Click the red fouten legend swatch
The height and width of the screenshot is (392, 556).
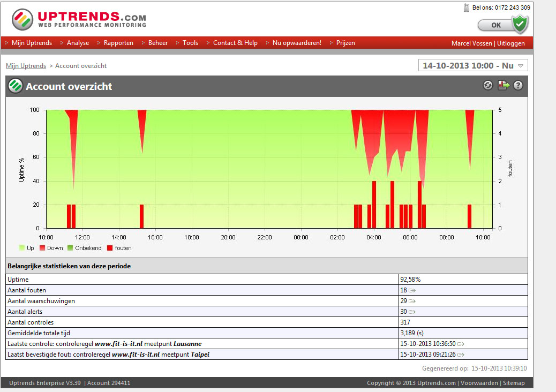point(110,248)
